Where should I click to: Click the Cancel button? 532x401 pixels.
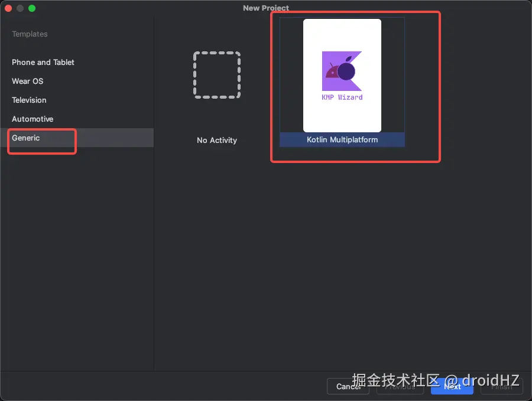click(348, 387)
